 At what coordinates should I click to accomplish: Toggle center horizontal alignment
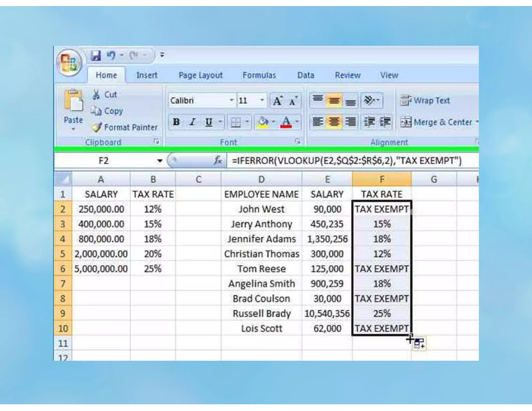pyautogui.click(x=334, y=122)
